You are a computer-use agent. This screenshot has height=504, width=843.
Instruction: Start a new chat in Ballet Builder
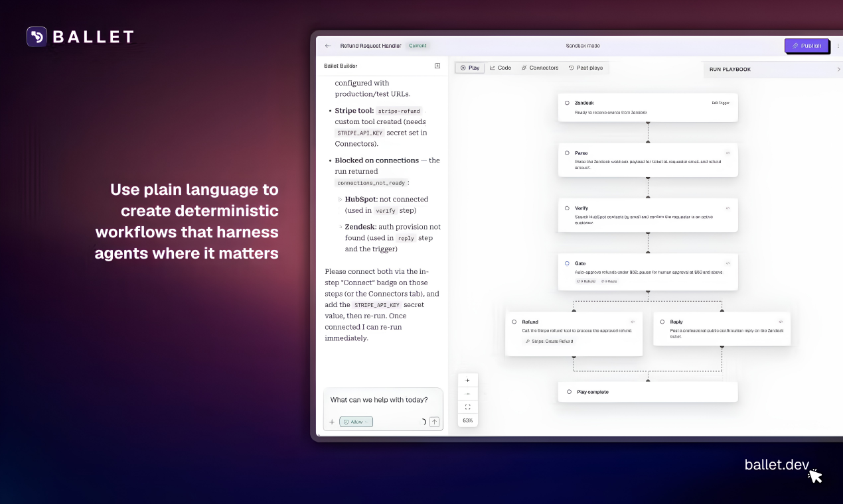click(x=437, y=66)
